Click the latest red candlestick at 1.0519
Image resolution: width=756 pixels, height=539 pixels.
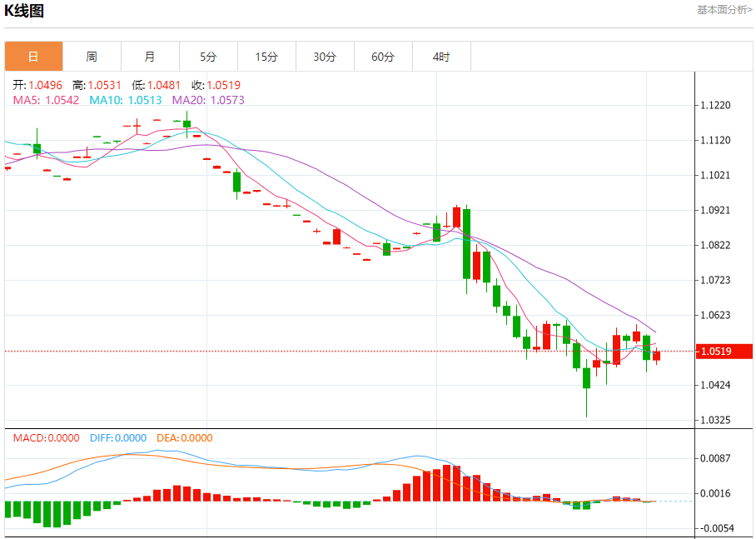[x=656, y=356]
